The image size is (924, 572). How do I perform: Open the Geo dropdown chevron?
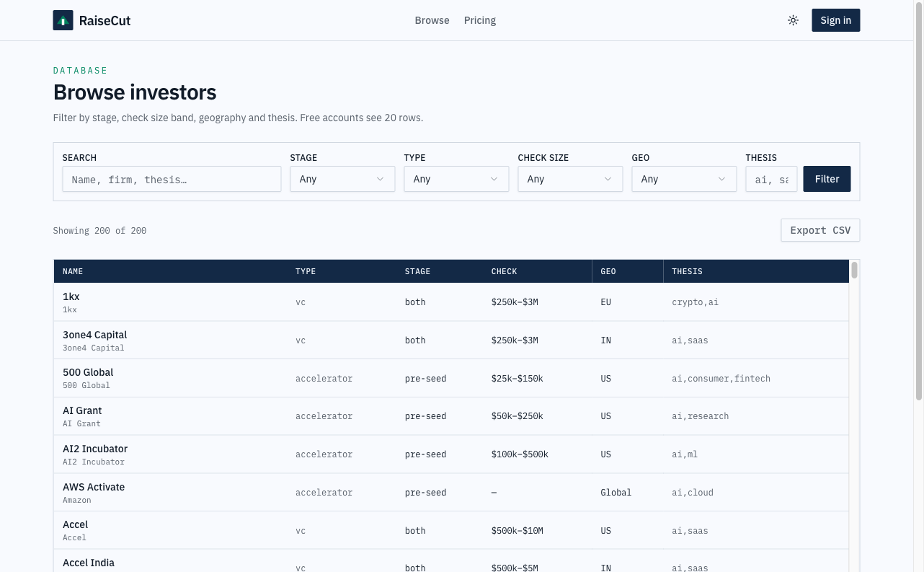[721, 179]
